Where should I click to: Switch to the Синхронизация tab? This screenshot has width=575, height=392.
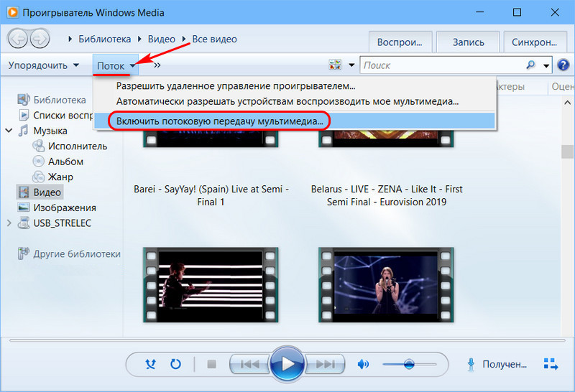[535, 42]
